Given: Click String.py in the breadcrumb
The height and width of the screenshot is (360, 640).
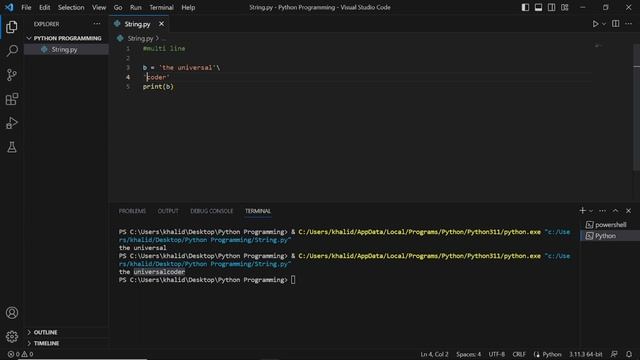Looking at the screenshot, I should [140, 38].
